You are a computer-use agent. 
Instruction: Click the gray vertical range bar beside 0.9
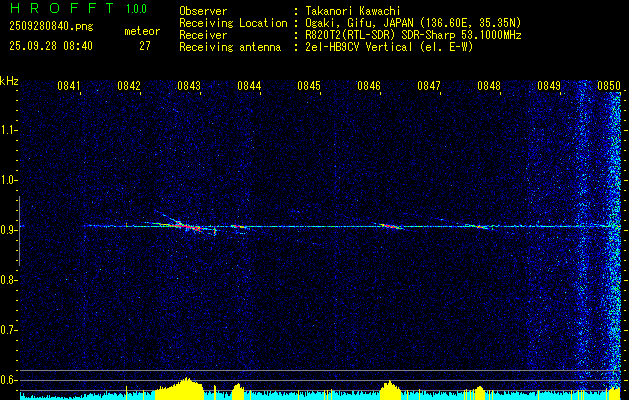pos(19,231)
